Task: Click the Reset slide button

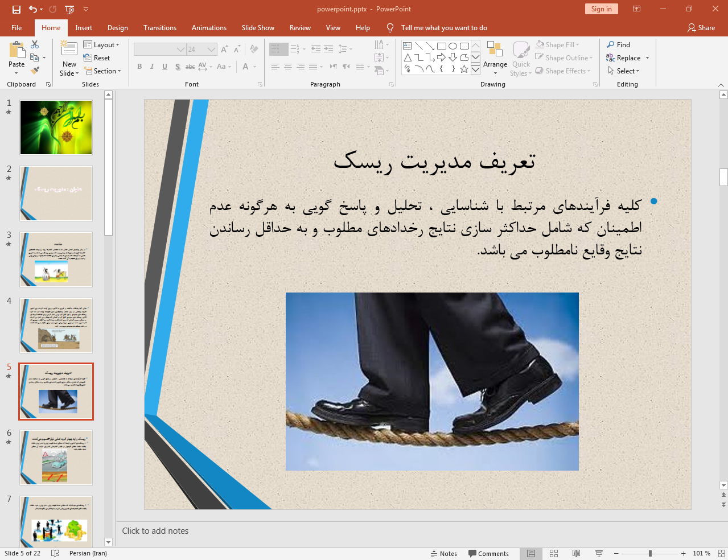Action: [x=97, y=57]
